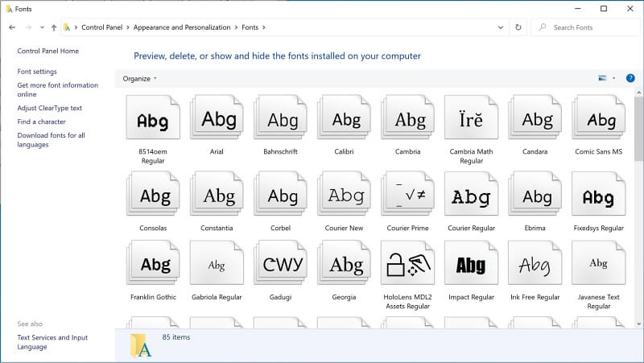
Task: Click the change view icon
Action: tap(602, 78)
